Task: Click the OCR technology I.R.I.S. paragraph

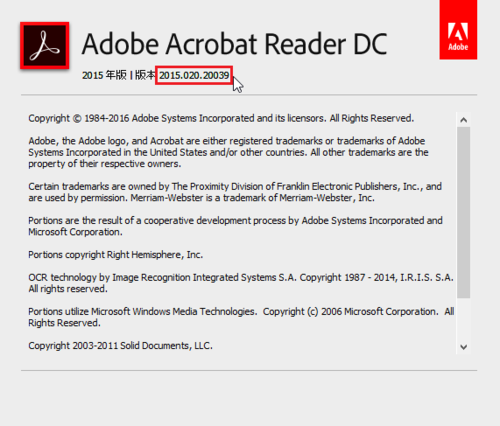Action: pyautogui.click(x=241, y=283)
